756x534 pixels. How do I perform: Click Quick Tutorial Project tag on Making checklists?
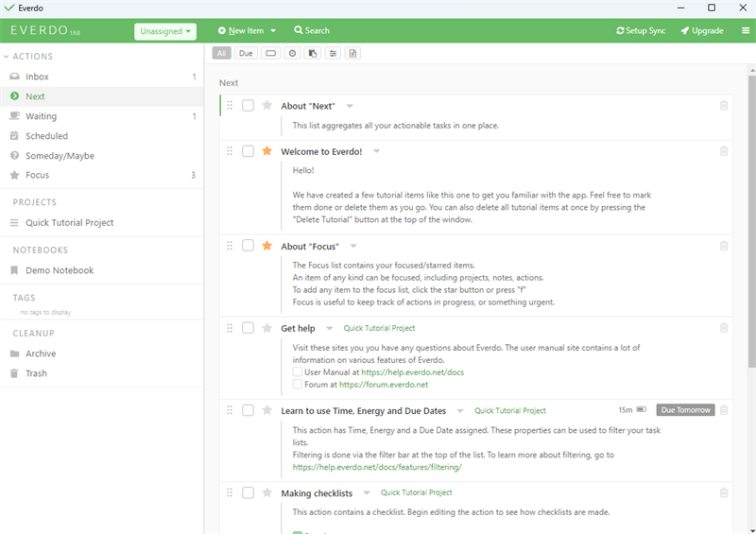coord(416,492)
